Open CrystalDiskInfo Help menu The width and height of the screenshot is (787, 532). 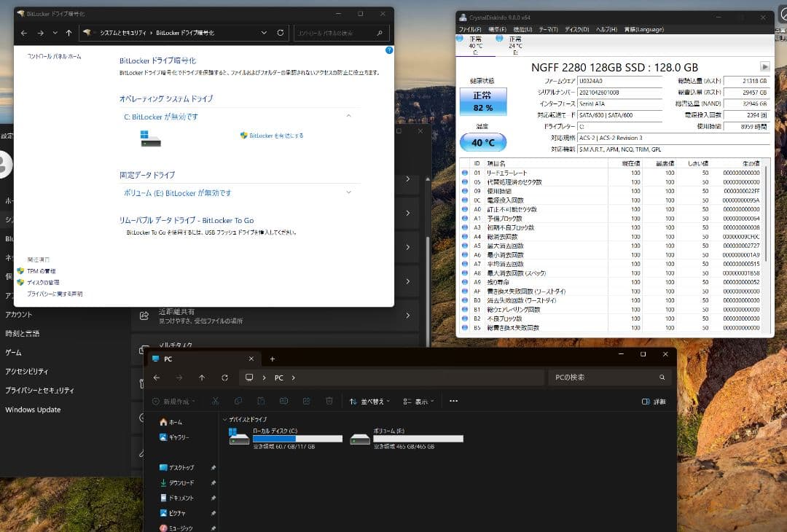(606, 30)
